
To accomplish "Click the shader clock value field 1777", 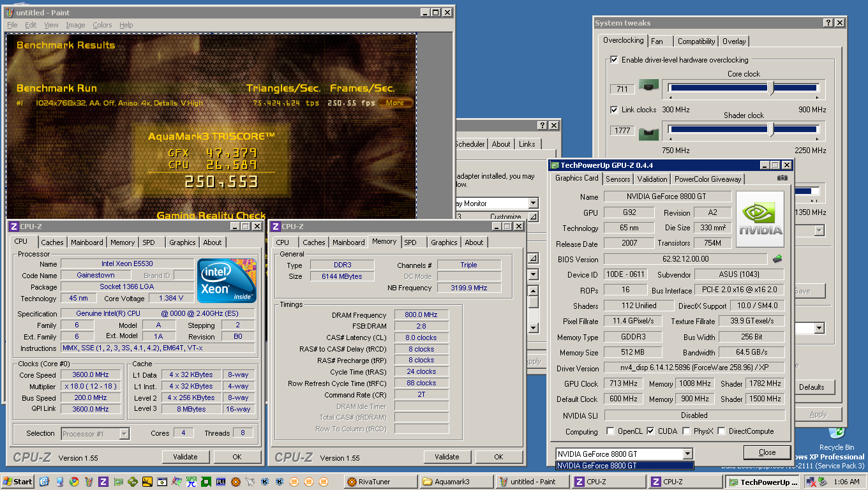I will coord(622,131).
